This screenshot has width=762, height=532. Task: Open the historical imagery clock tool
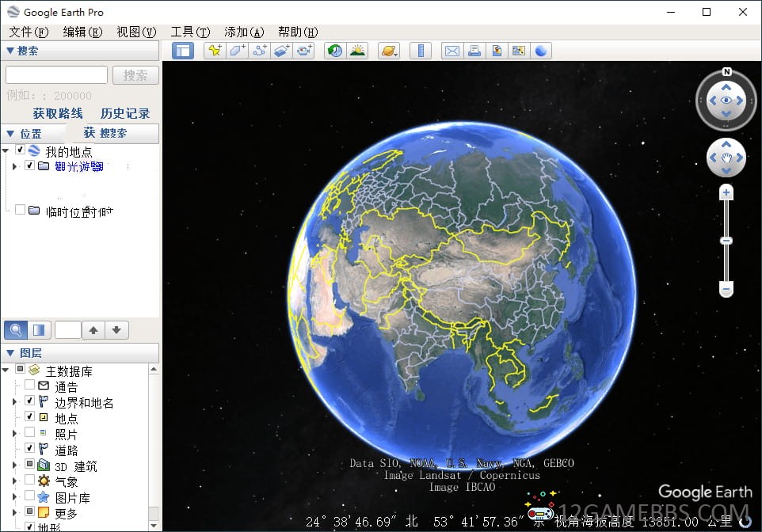[x=335, y=51]
